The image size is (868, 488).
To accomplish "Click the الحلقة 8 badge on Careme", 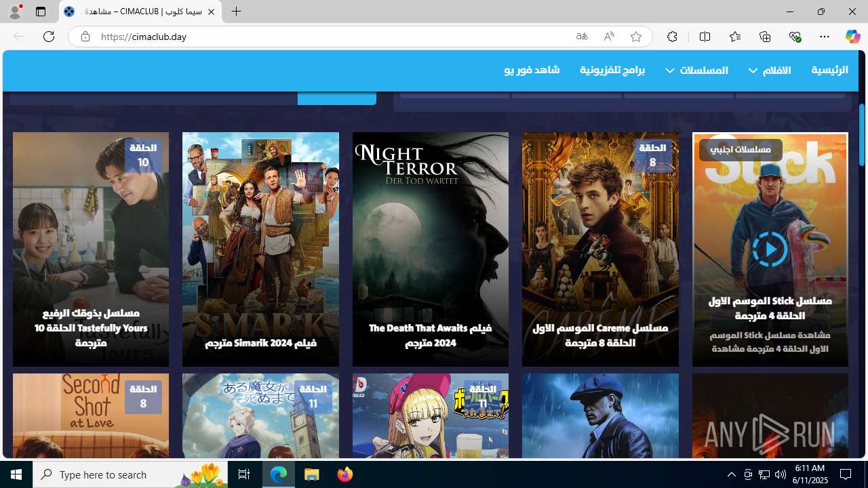I will (652, 155).
